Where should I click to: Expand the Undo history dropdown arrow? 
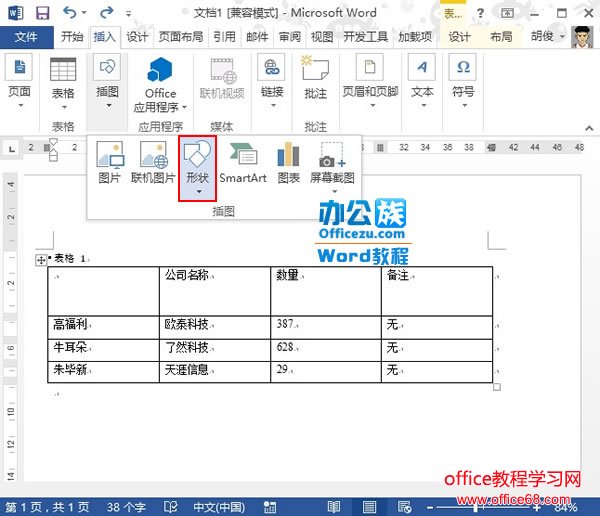click(84, 13)
